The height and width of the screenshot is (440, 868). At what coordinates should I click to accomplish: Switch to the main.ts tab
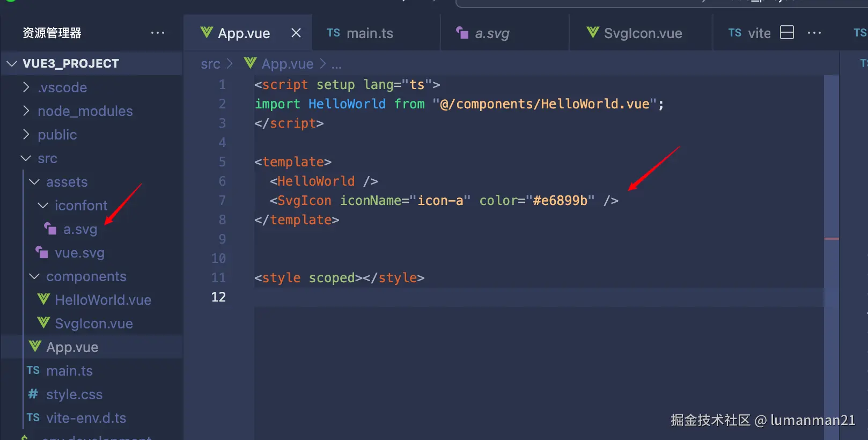[x=369, y=33]
